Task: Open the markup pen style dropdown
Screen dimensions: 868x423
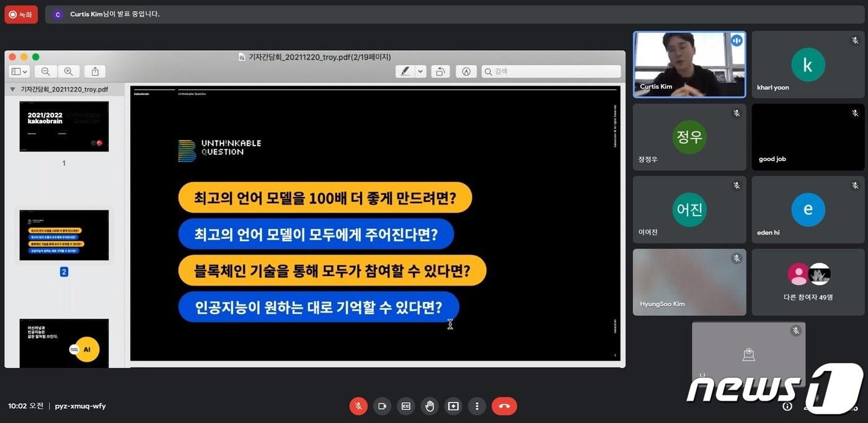Action: click(420, 71)
